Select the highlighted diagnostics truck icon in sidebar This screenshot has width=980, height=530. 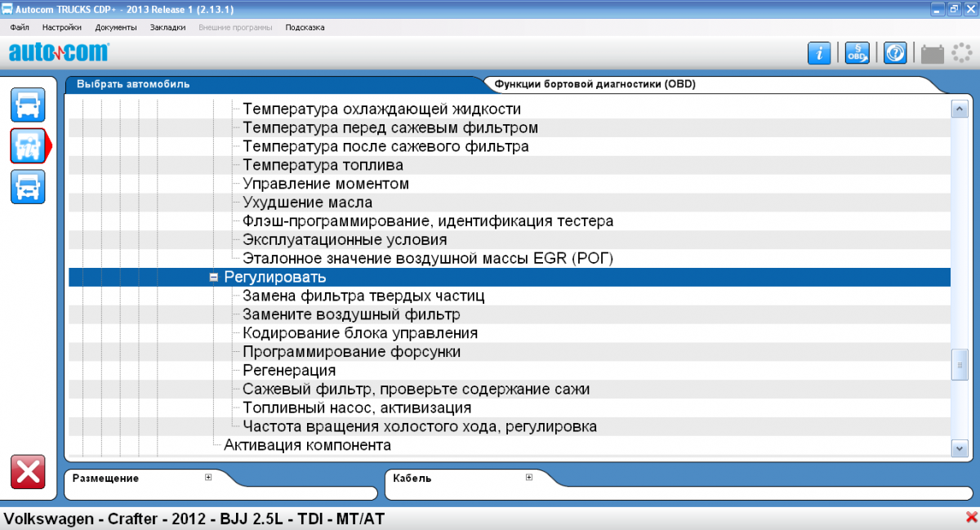pos(28,145)
